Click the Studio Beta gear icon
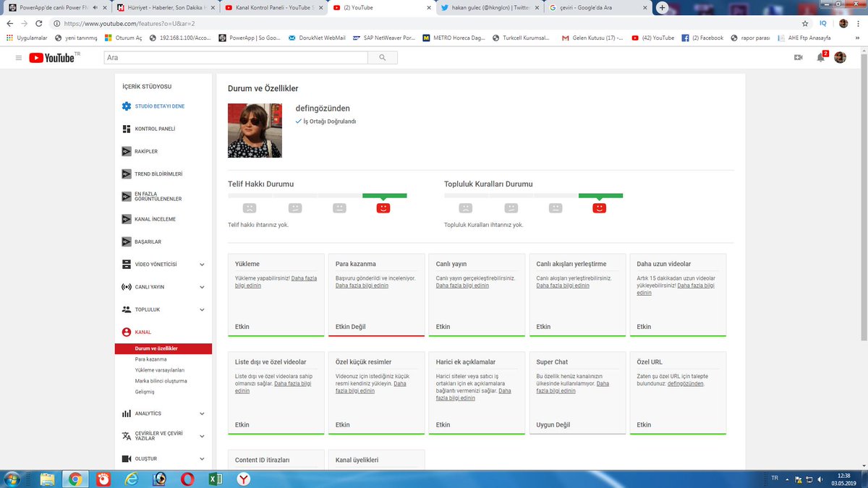The image size is (868, 488). pyautogui.click(x=127, y=106)
